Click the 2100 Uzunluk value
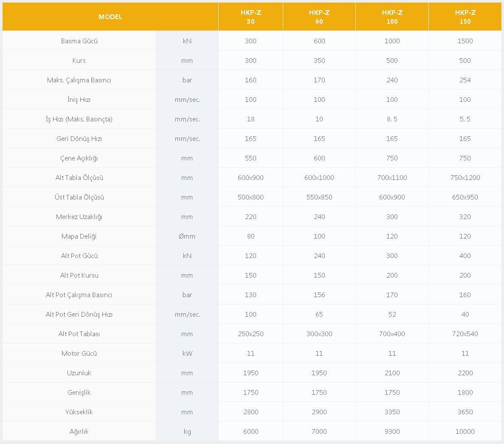The image size is (504, 444). click(x=392, y=373)
